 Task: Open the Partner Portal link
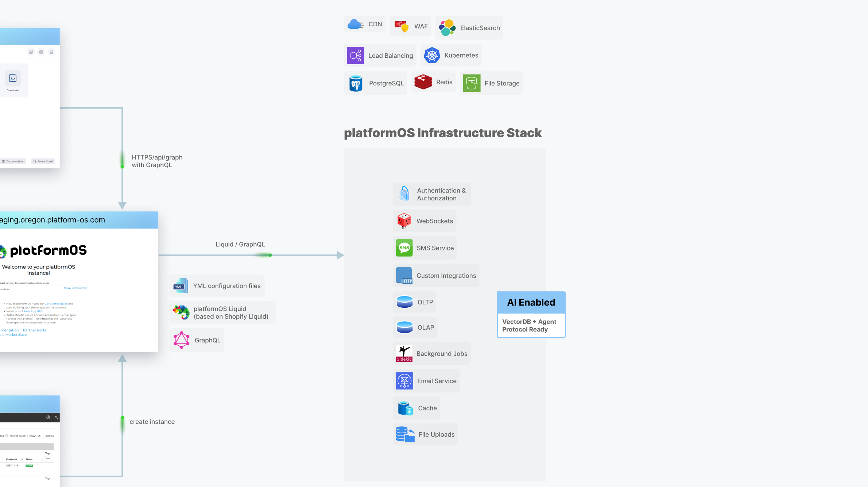[x=43, y=161]
